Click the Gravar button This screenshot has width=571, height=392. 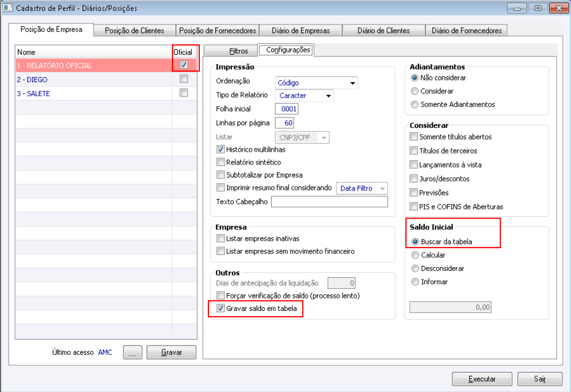pos(171,353)
